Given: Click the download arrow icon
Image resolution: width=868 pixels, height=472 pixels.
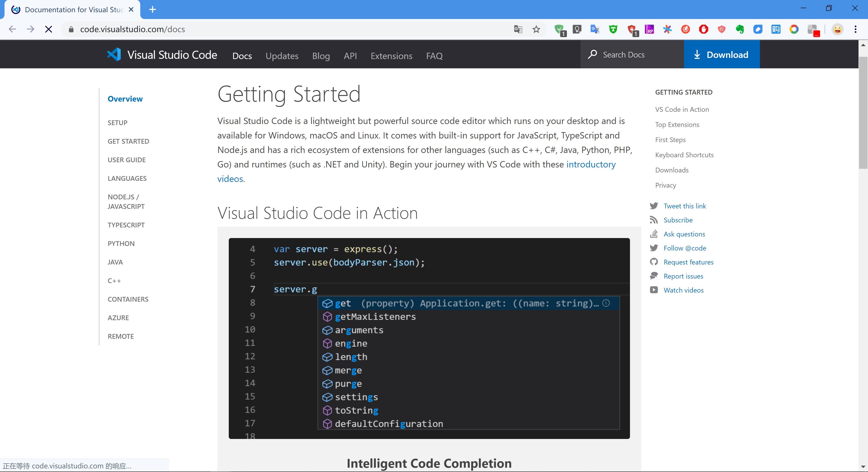Looking at the screenshot, I should tap(697, 54).
